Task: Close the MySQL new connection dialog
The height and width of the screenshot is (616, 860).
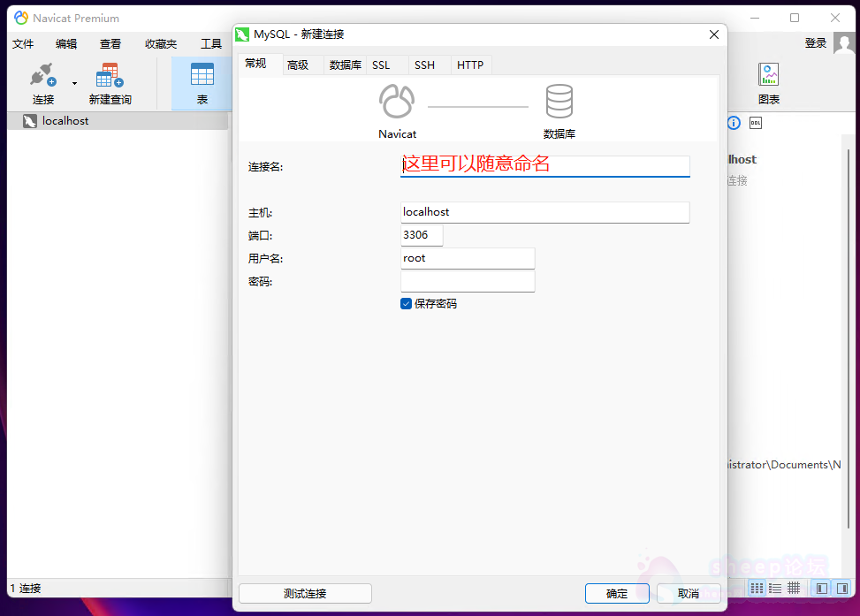Action: click(714, 34)
